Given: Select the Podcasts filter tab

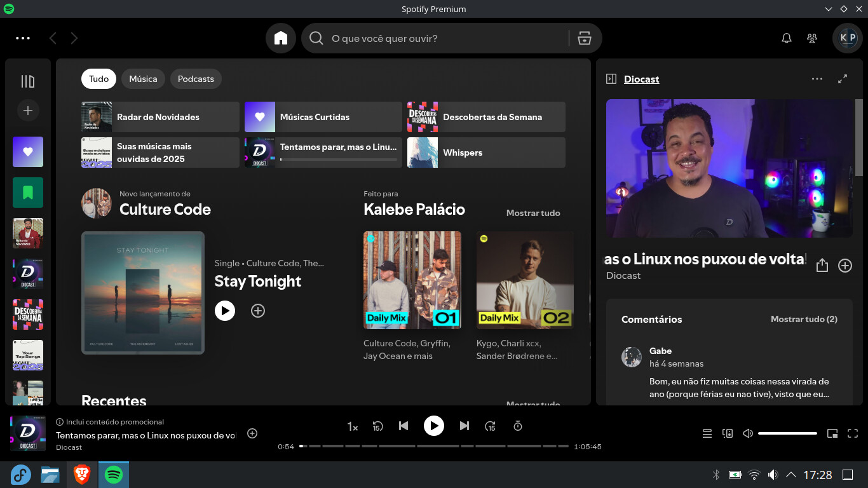Looking at the screenshot, I should click(196, 79).
